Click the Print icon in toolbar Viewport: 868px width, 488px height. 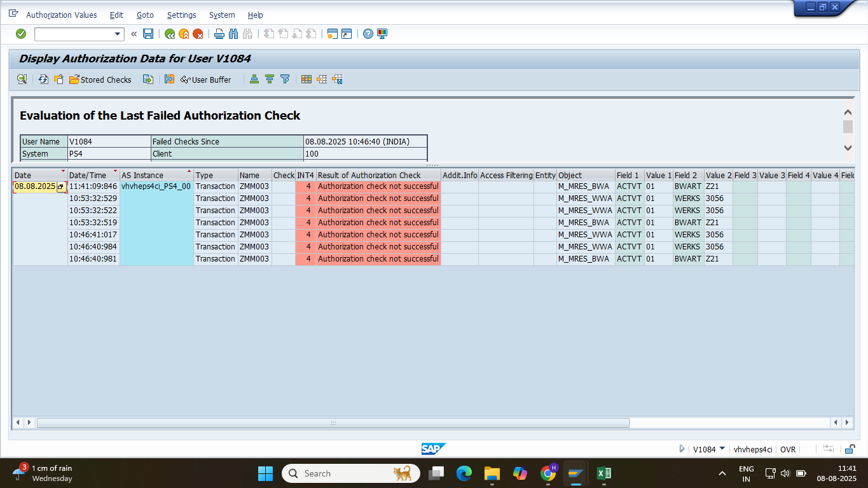[x=219, y=34]
